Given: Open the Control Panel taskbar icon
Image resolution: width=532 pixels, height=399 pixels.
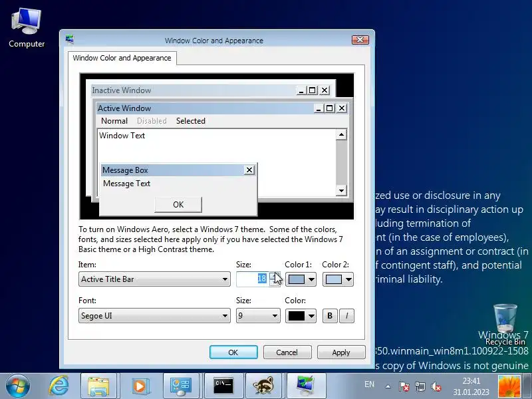Looking at the screenshot, I should click(x=181, y=386).
